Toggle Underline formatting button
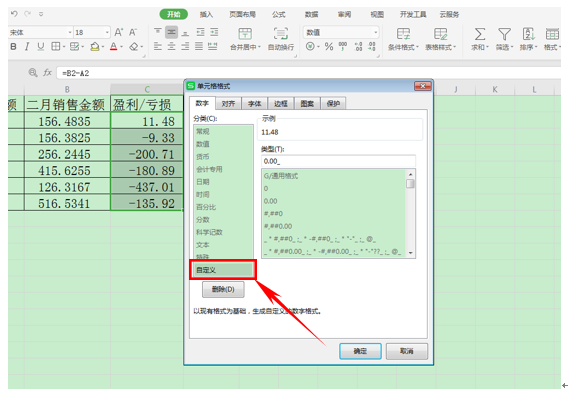 [41, 47]
